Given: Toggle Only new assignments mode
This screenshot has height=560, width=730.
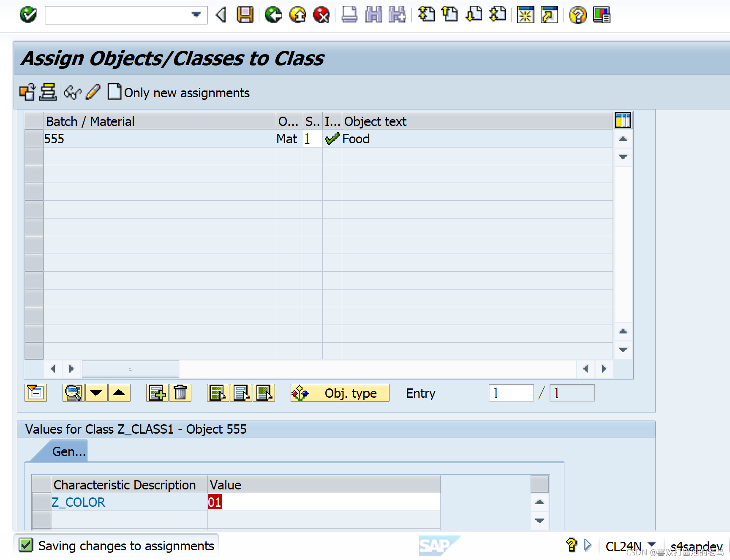Looking at the screenshot, I should click(186, 93).
